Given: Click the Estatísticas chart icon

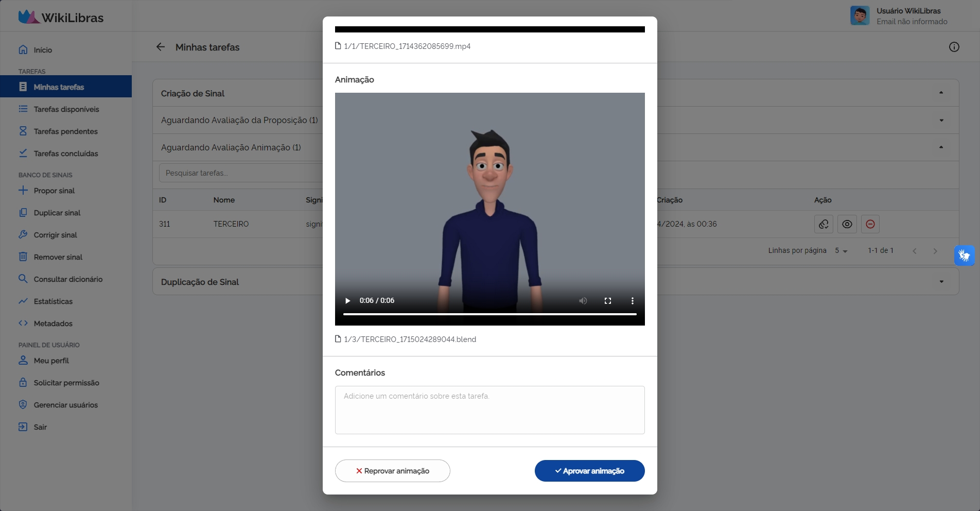Looking at the screenshot, I should pos(23,301).
